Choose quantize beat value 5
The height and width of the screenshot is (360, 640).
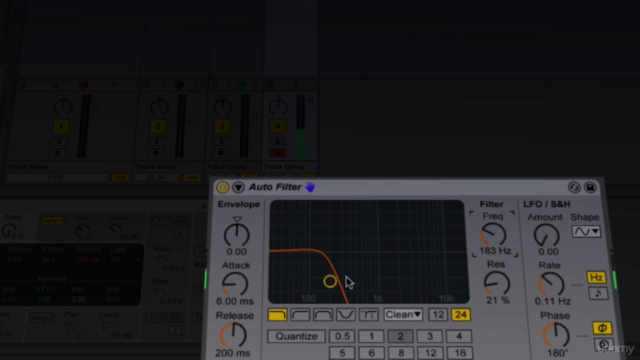342,353
